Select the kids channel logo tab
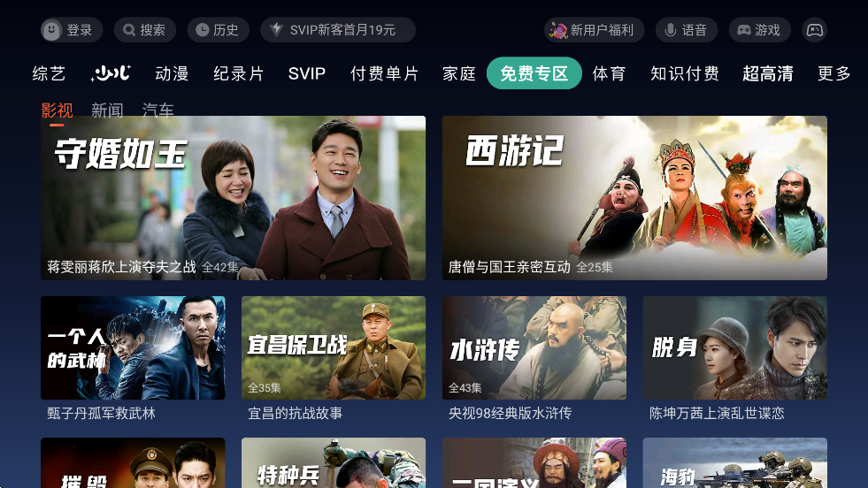 click(111, 73)
